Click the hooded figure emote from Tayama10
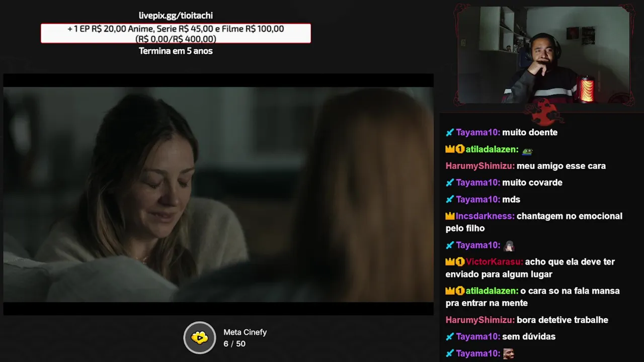644x362 pixels. tap(509, 246)
